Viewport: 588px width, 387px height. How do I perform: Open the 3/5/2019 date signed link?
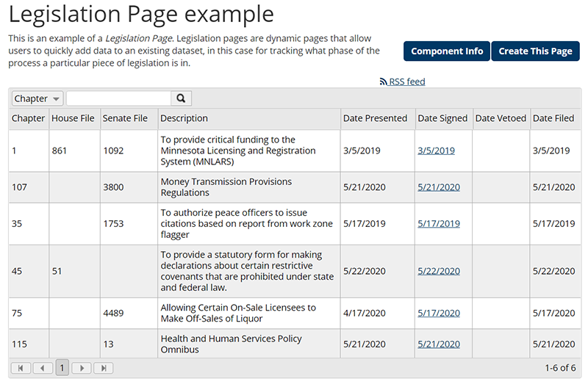click(x=436, y=151)
